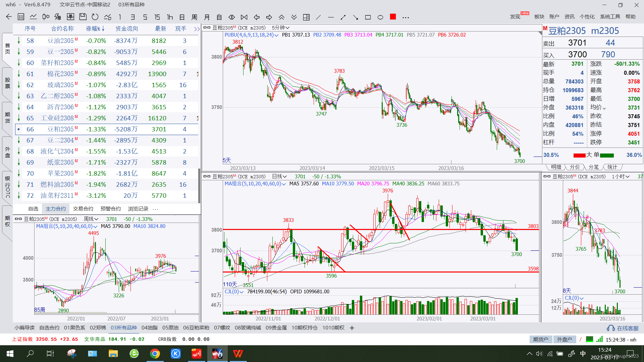Click the shift chart right arrow icon

pos(269,17)
